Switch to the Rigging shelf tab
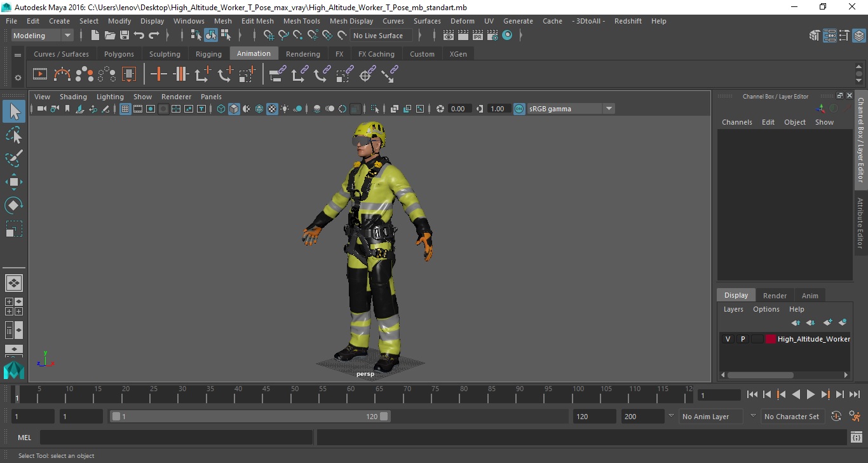The width and height of the screenshot is (868, 463). (x=208, y=54)
